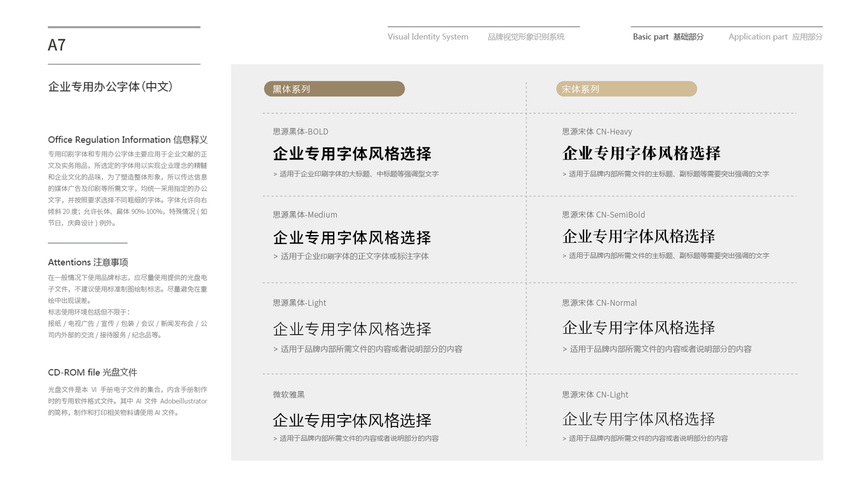Click the sample text under 思源黑体-Light
Screen dimensions: 868x488
[352, 329]
